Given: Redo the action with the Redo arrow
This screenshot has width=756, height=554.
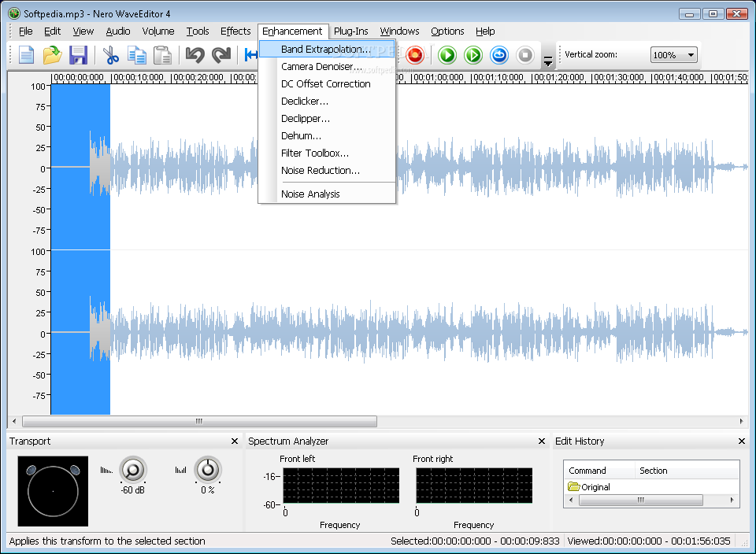Looking at the screenshot, I should [221, 55].
